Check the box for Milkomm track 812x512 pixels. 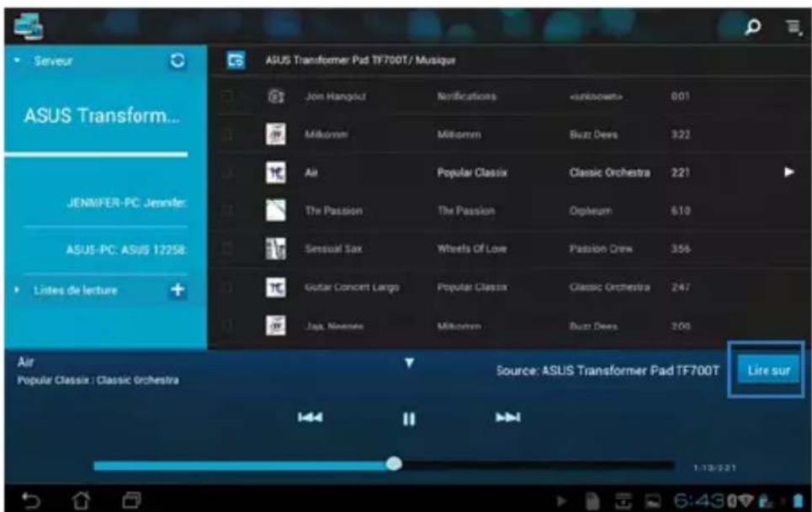(x=227, y=135)
